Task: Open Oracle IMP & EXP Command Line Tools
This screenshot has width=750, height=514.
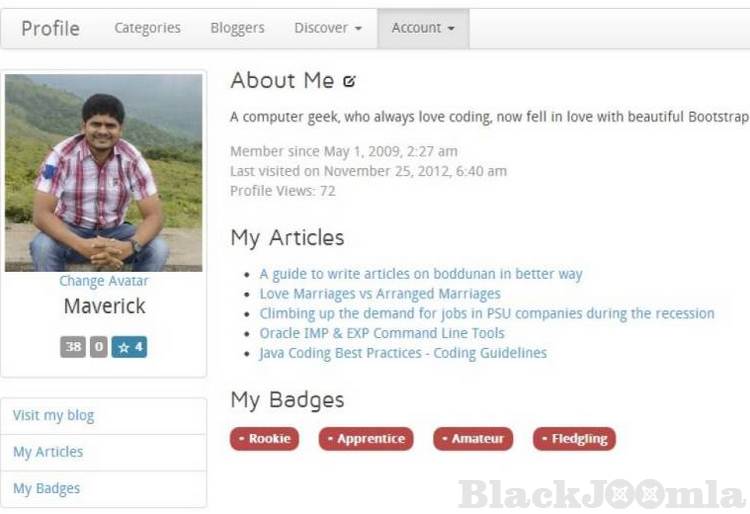Action: pos(382,333)
